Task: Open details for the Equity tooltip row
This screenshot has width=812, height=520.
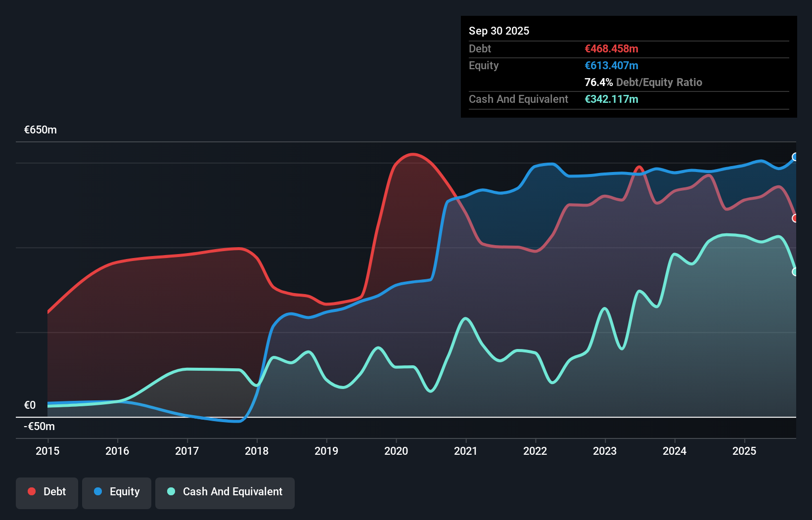Action: [483, 65]
